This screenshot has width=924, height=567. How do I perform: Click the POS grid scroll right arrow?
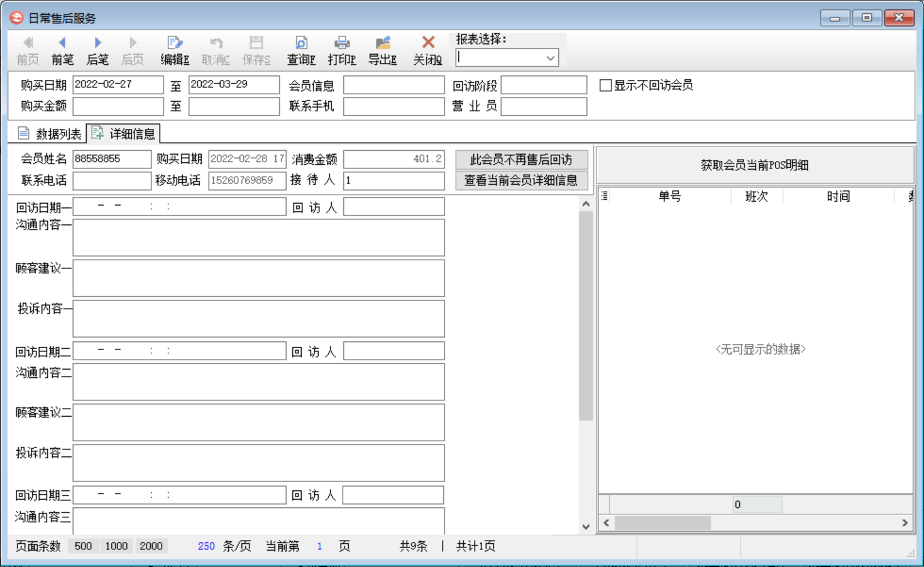pyautogui.click(x=905, y=523)
